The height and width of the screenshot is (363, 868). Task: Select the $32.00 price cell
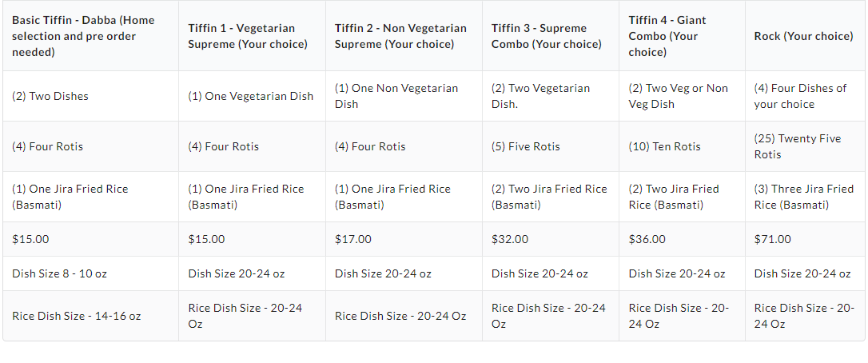[510, 239]
